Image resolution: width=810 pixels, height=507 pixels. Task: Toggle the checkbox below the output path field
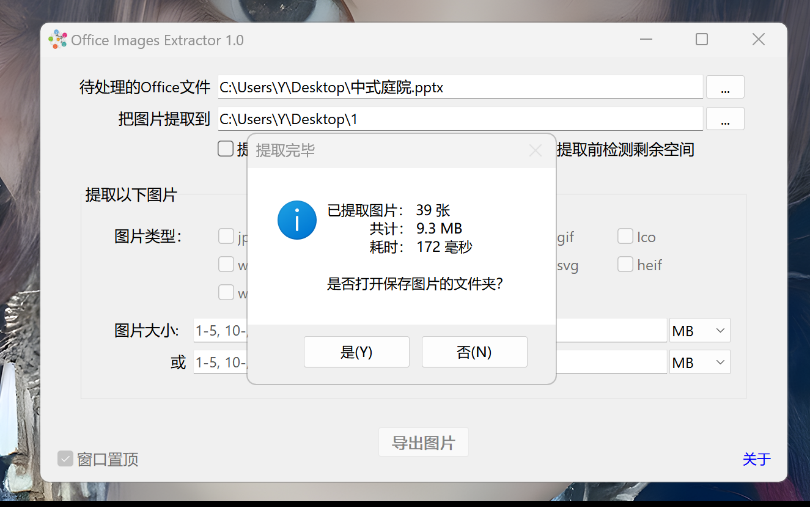pyautogui.click(x=226, y=149)
